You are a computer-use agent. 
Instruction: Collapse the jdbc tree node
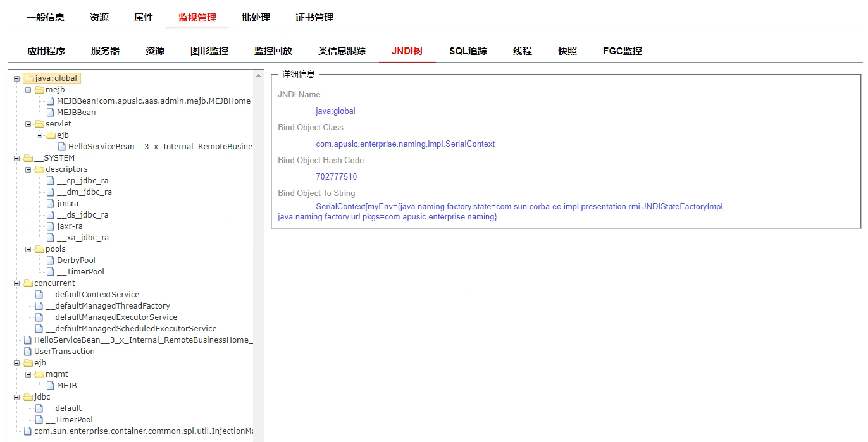point(17,397)
